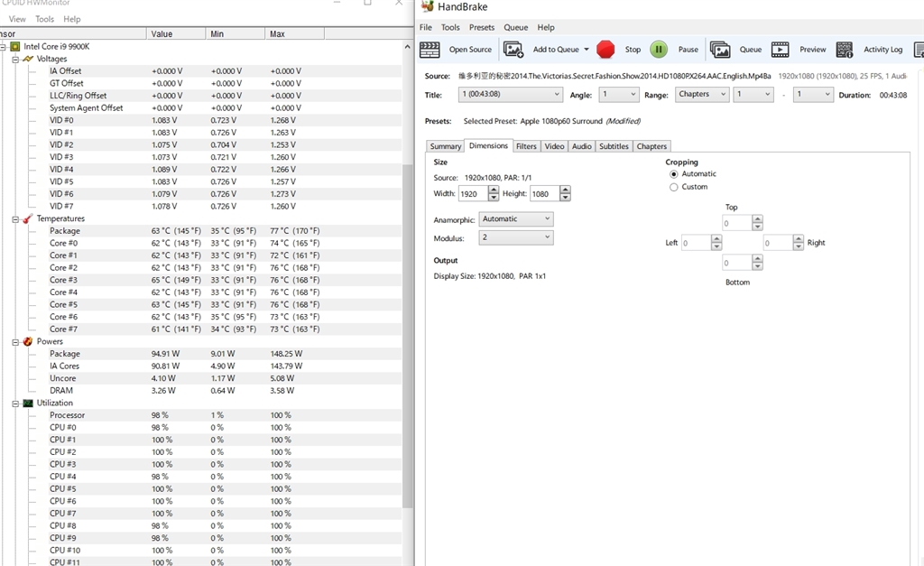Click the Width input field
Screen dimensions: 924x566
(x=473, y=194)
